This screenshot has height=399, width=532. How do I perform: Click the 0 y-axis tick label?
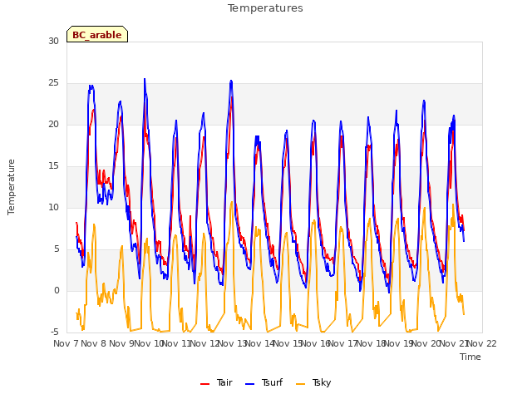(x=57, y=290)
